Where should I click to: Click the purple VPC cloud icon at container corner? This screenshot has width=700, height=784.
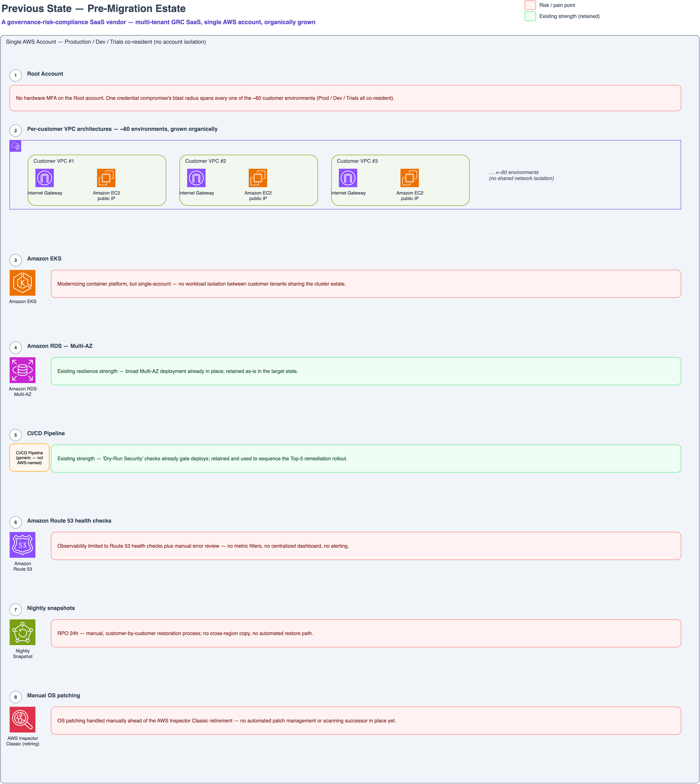point(15,146)
